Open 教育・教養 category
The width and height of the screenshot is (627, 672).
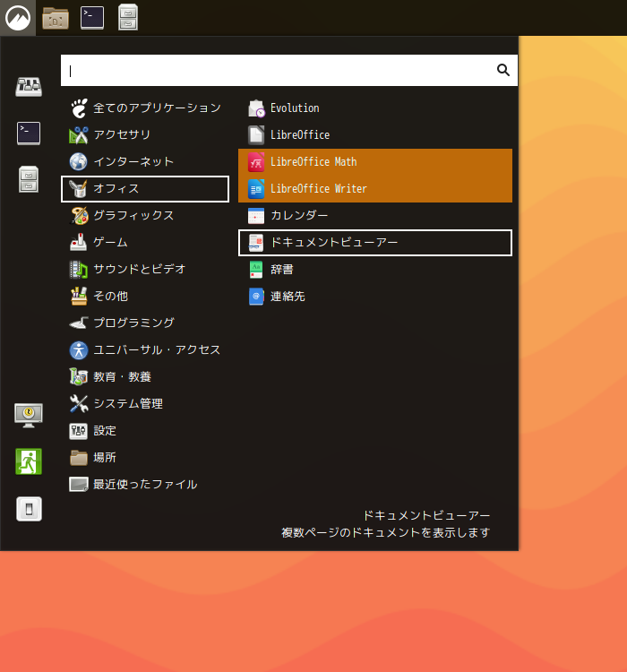pos(145,376)
